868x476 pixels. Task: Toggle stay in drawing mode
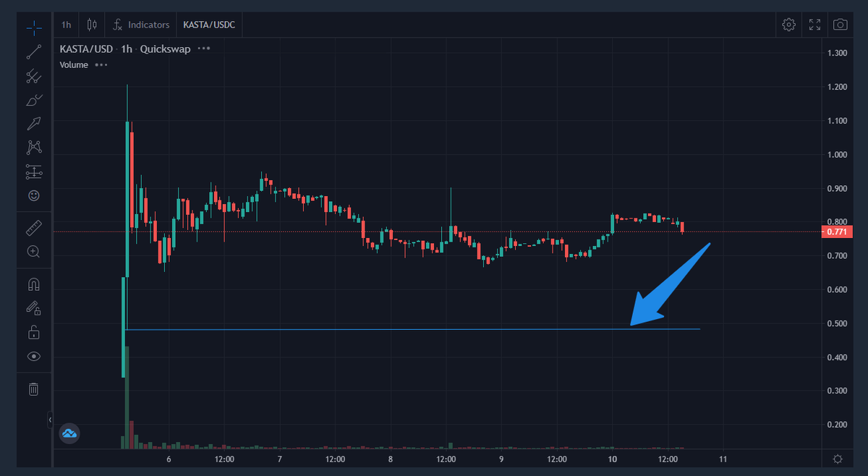click(x=33, y=308)
